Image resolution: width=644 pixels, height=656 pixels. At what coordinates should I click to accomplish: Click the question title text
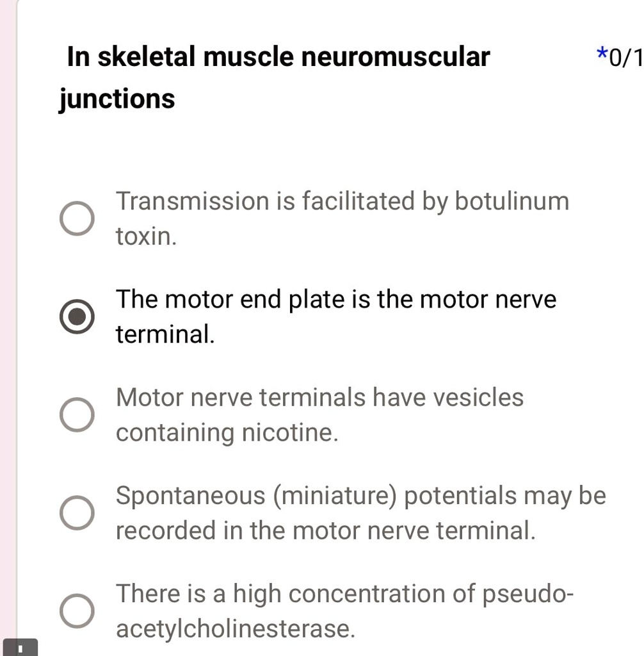coord(278,56)
